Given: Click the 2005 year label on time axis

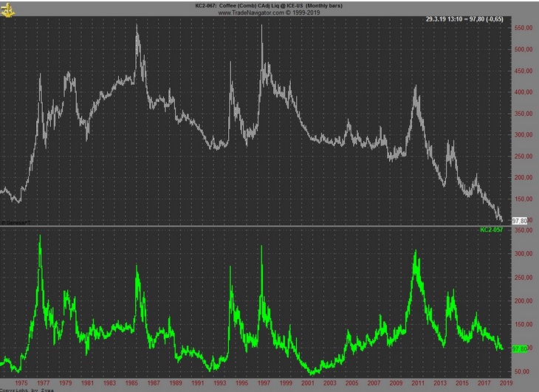Looking at the screenshot, I should (351, 383).
